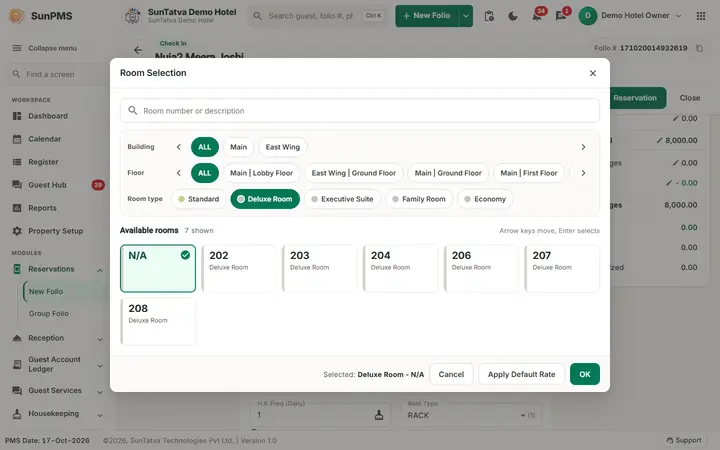The height and width of the screenshot is (450, 720).
Task: Open Group Folio in the sidebar submenu
Action: coord(49,314)
